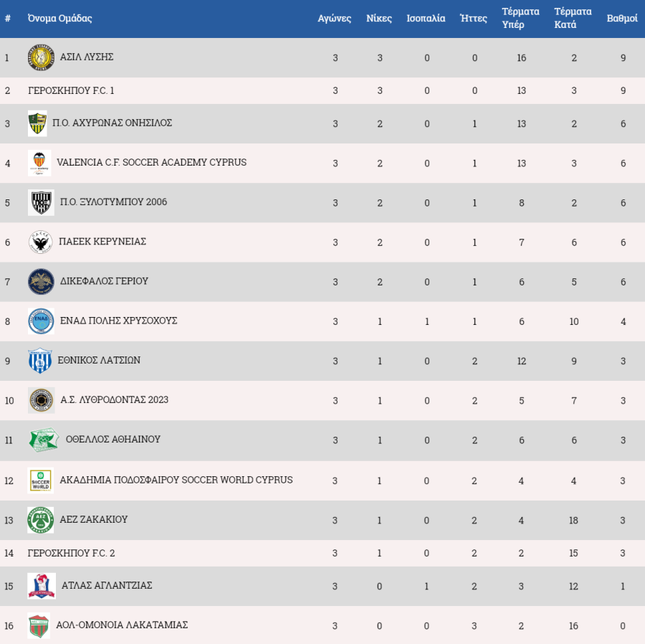Click the Όνομα Ομάδας column header
This screenshot has width=645, height=644.
click(x=59, y=18)
